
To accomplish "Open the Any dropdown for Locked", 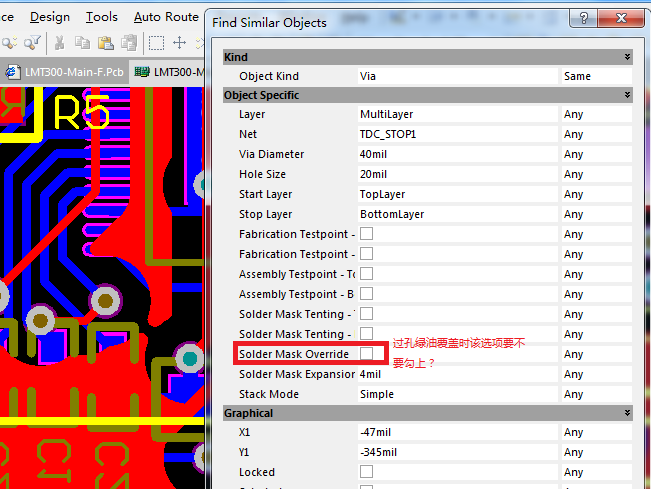I will [x=597, y=472].
